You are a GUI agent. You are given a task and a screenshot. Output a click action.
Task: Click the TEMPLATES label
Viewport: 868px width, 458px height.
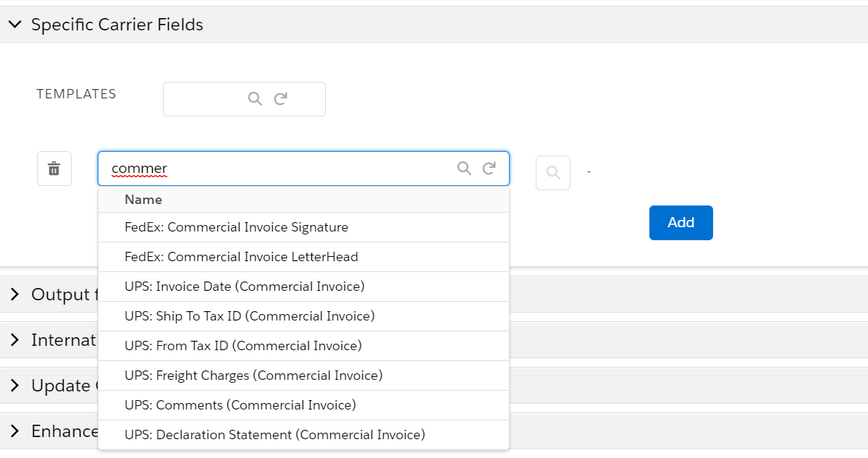(77, 94)
